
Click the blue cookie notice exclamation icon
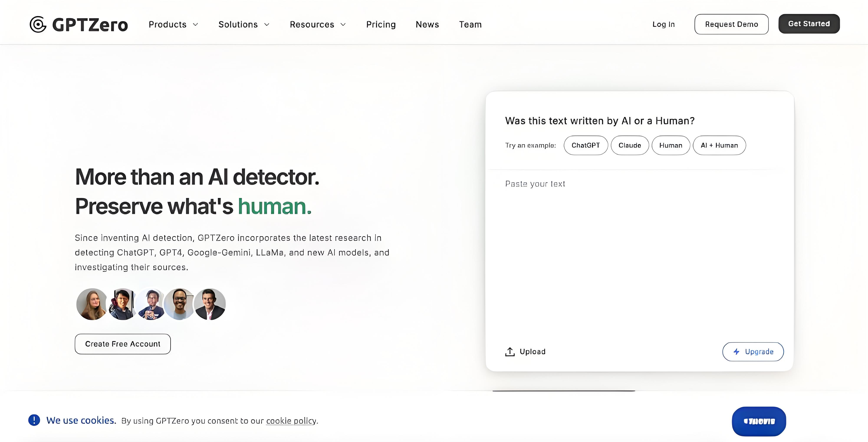tap(34, 420)
